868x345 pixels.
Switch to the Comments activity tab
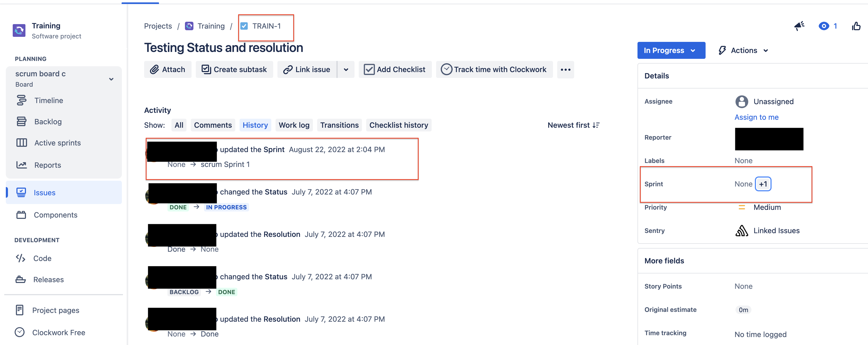pos(212,125)
